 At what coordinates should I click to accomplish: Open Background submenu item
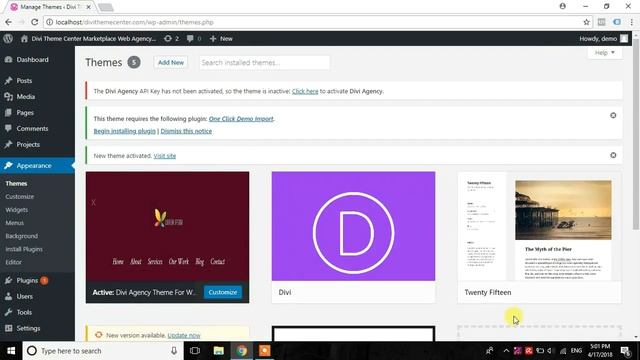(22, 236)
